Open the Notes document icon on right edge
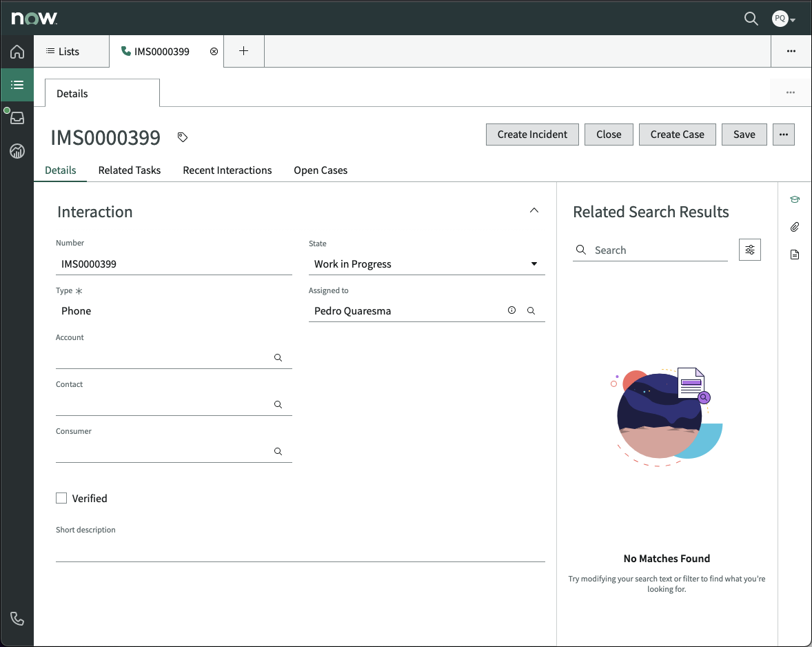 pyautogui.click(x=795, y=255)
